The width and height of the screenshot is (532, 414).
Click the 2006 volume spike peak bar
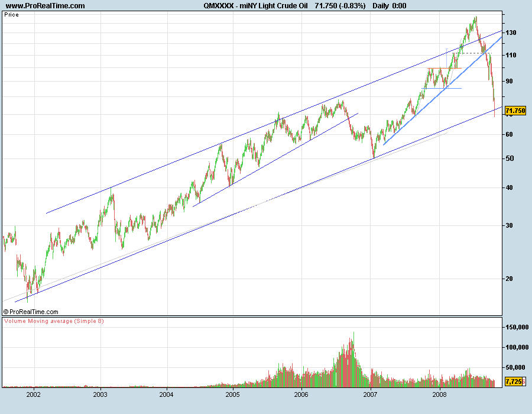[353, 360]
